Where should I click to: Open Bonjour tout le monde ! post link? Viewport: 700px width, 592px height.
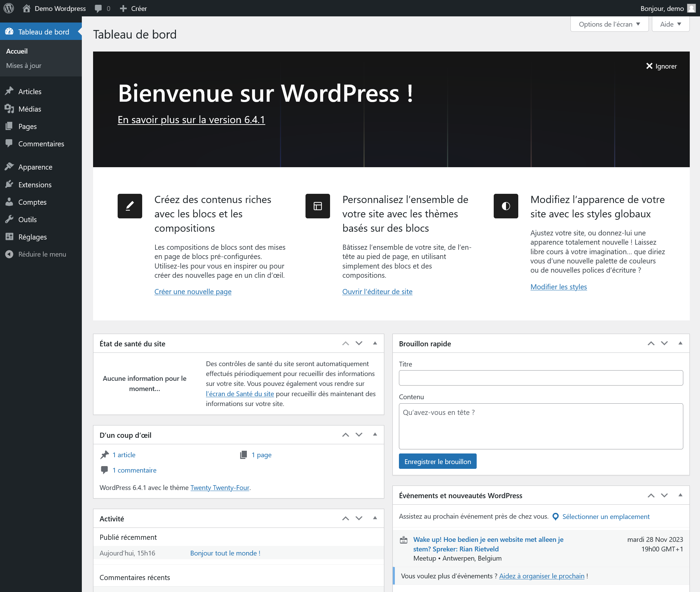click(x=225, y=553)
